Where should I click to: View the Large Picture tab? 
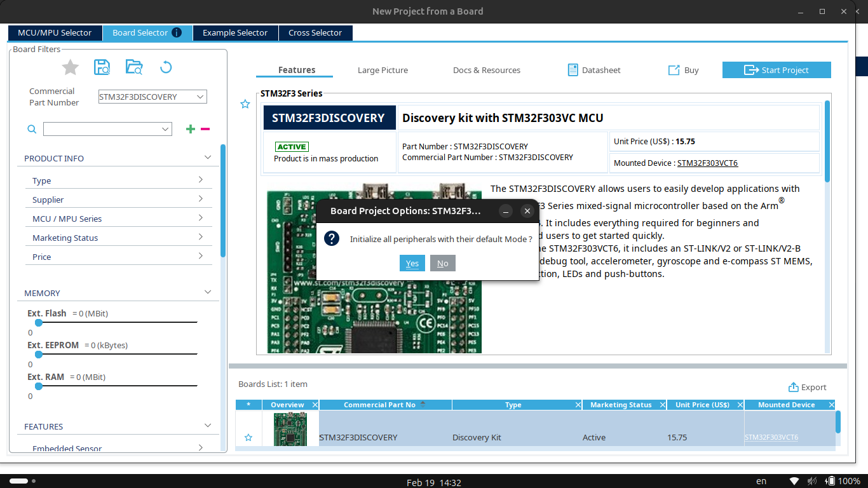383,70
